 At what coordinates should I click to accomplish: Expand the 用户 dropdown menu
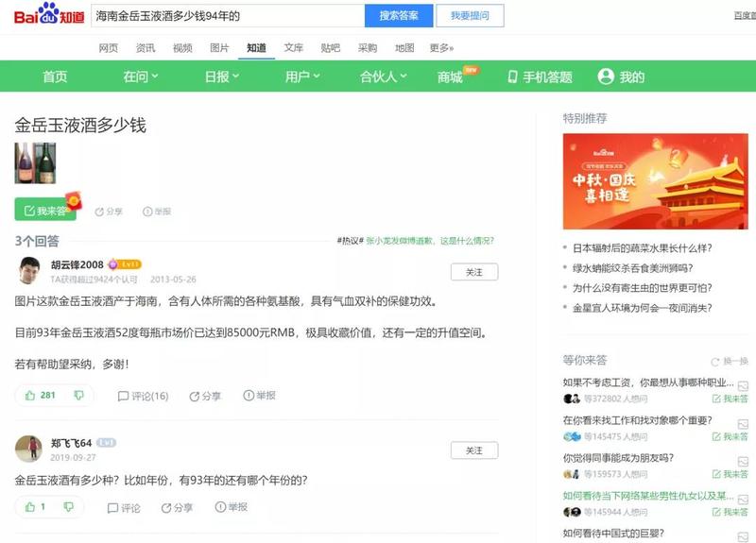pos(303,76)
